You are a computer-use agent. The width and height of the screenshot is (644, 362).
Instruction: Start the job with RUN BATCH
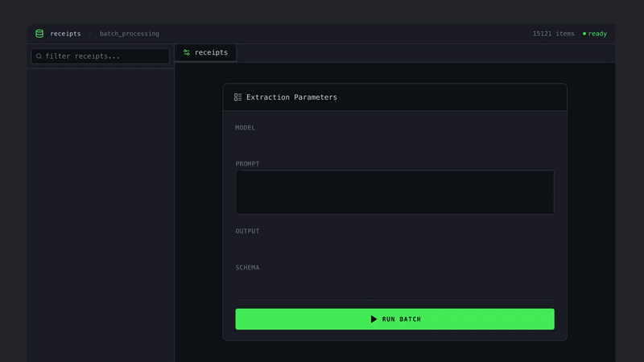[394, 319]
